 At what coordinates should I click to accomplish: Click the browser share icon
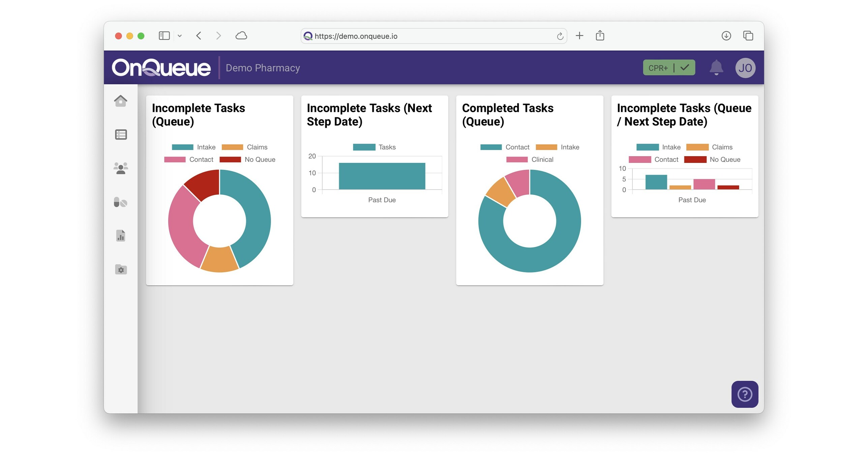(x=600, y=35)
